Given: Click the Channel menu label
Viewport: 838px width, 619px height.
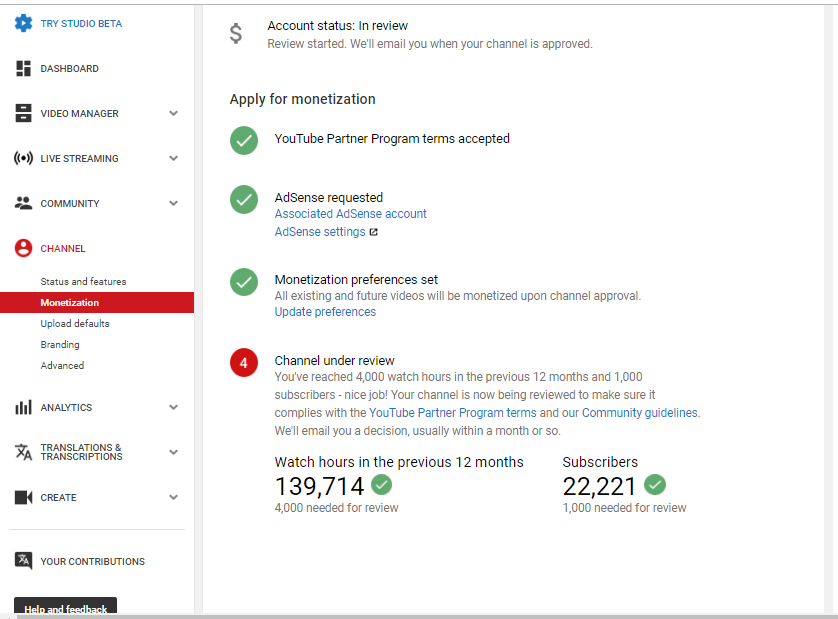Looking at the screenshot, I should click(x=63, y=249).
